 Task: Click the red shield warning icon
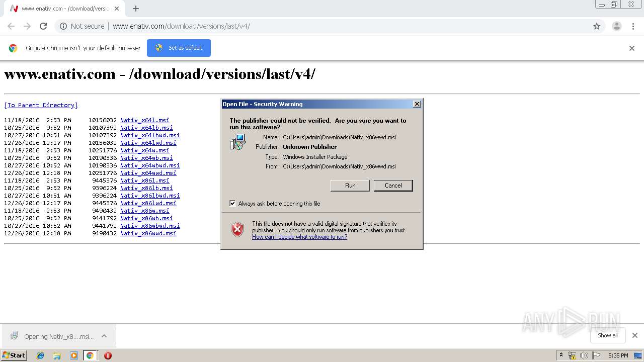(x=237, y=230)
